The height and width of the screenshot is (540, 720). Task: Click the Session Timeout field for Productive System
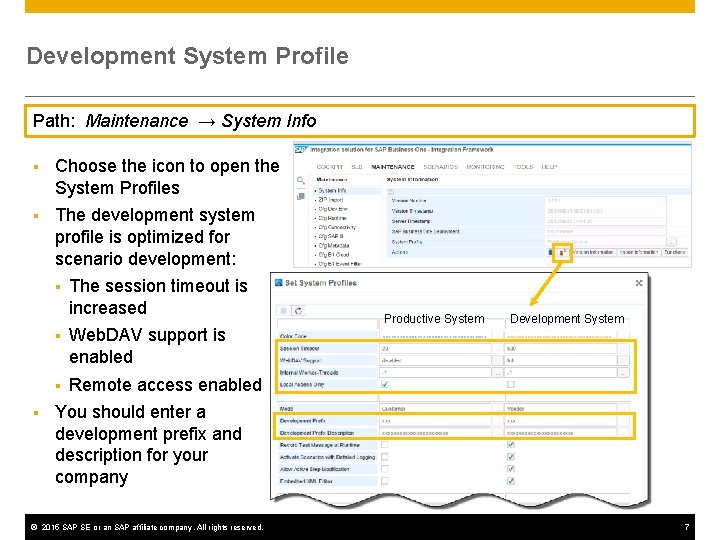(x=435, y=349)
